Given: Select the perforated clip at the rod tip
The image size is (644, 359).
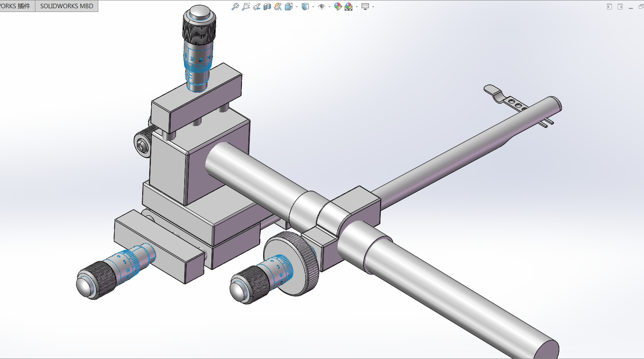Looking at the screenshot, I should coord(506,99).
